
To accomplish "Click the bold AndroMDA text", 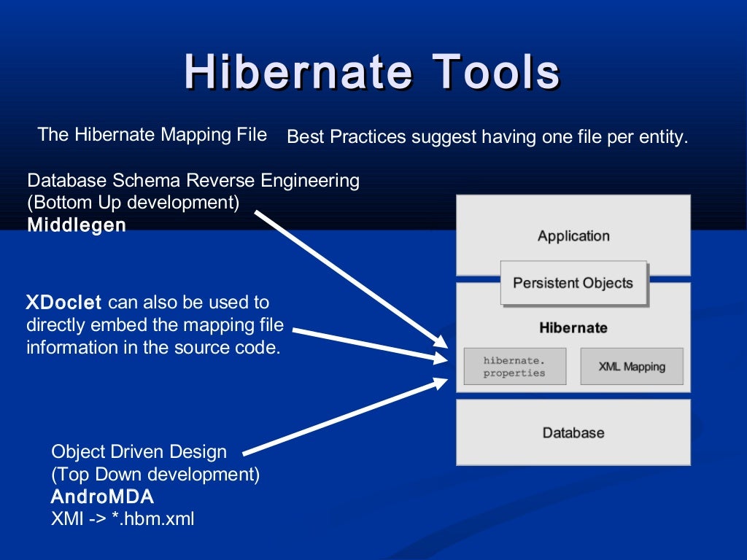I will tap(102, 497).
